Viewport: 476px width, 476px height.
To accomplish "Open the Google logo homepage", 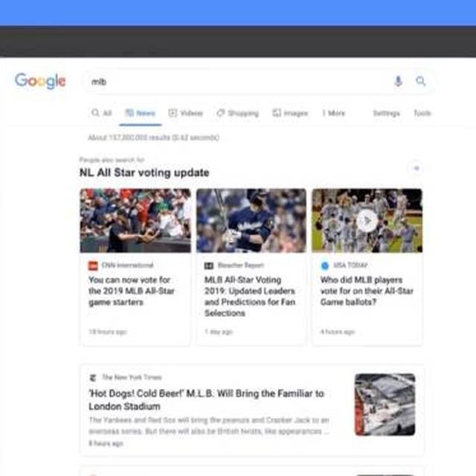I will click(40, 81).
